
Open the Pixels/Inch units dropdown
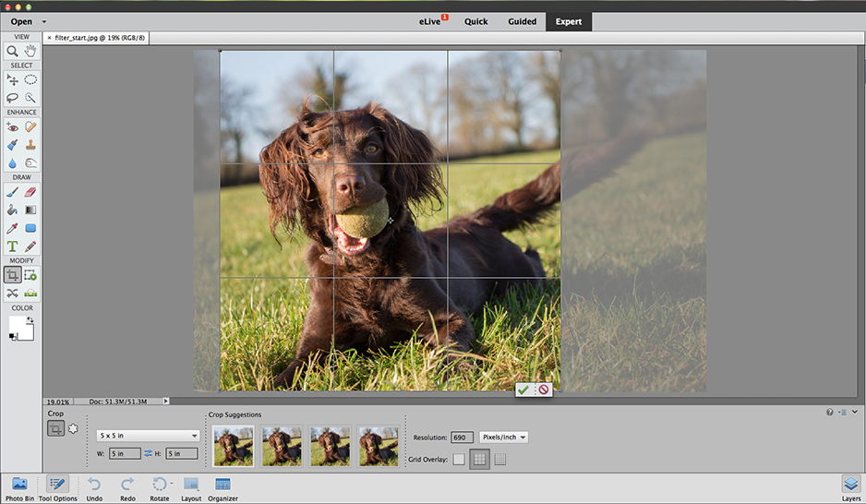tap(503, 438)
